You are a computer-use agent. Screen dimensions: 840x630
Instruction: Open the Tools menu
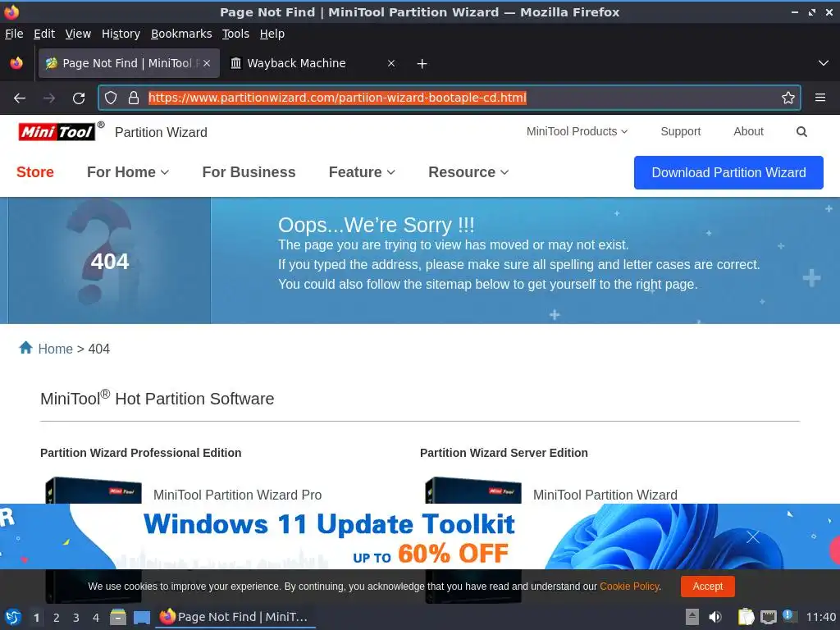point(235,34)
